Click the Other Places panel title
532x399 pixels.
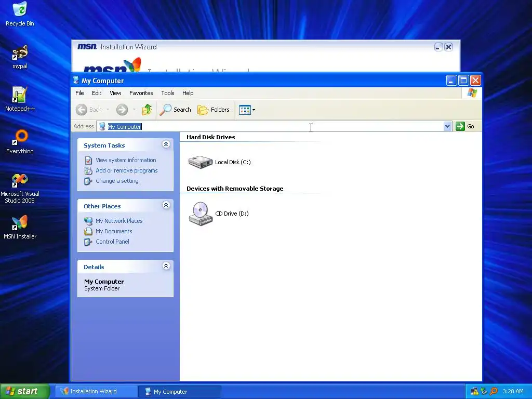102,206
